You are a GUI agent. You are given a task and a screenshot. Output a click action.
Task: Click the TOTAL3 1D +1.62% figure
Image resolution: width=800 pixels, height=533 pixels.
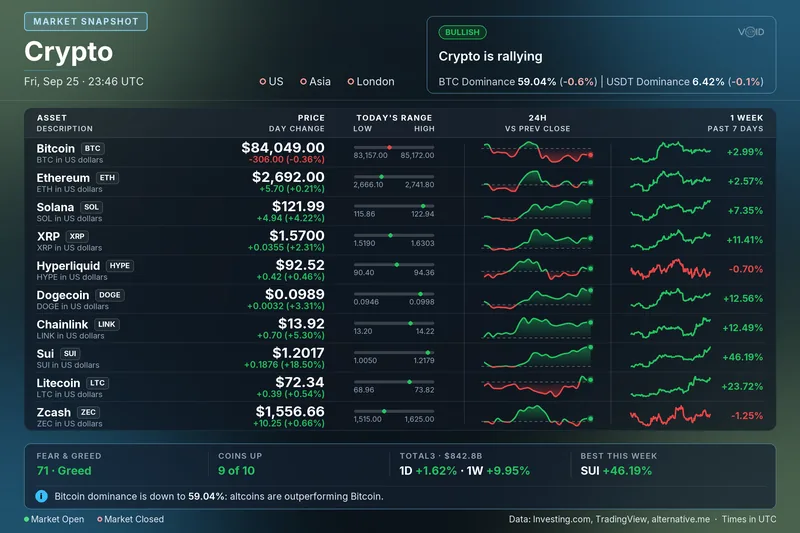[x=428, y=471]
